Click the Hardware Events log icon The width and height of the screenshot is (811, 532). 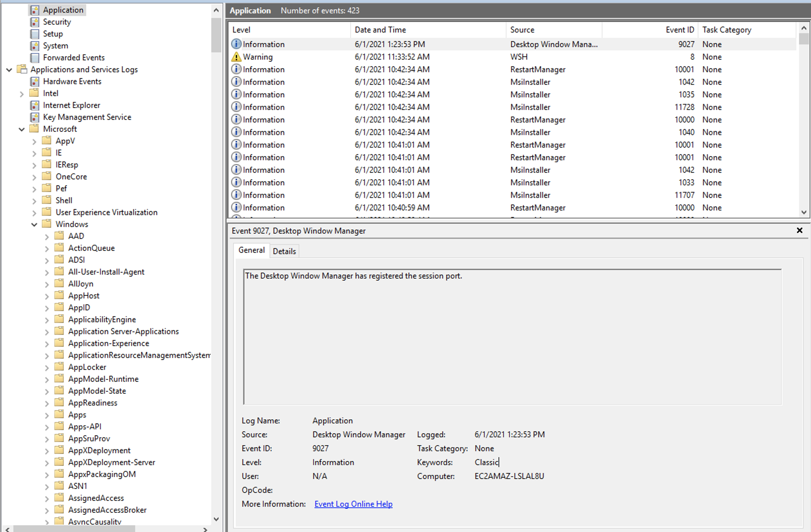(x=34, y=81)
